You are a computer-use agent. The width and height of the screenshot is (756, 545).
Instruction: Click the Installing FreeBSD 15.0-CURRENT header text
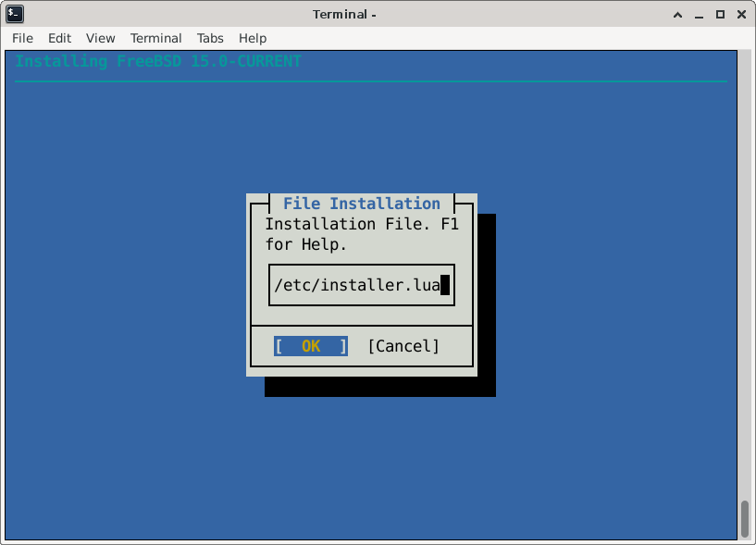(x=158, y=62)
